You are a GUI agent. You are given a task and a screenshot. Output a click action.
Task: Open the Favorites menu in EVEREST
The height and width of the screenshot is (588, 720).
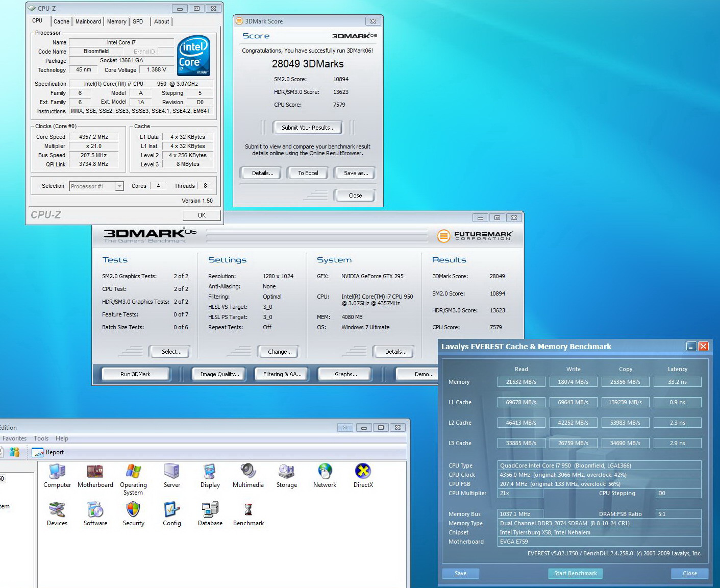click(14, 438)
